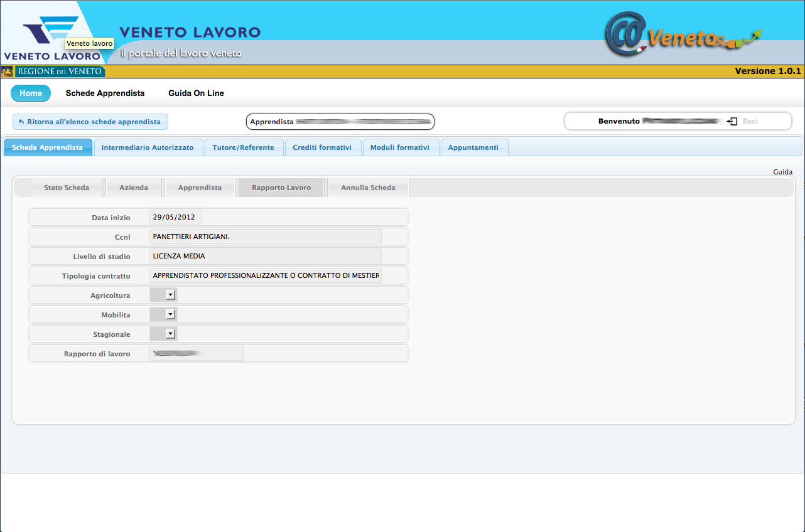Click the Data inizio date field
The height and width of the screenshot is (532, 805).
point(175,217)
